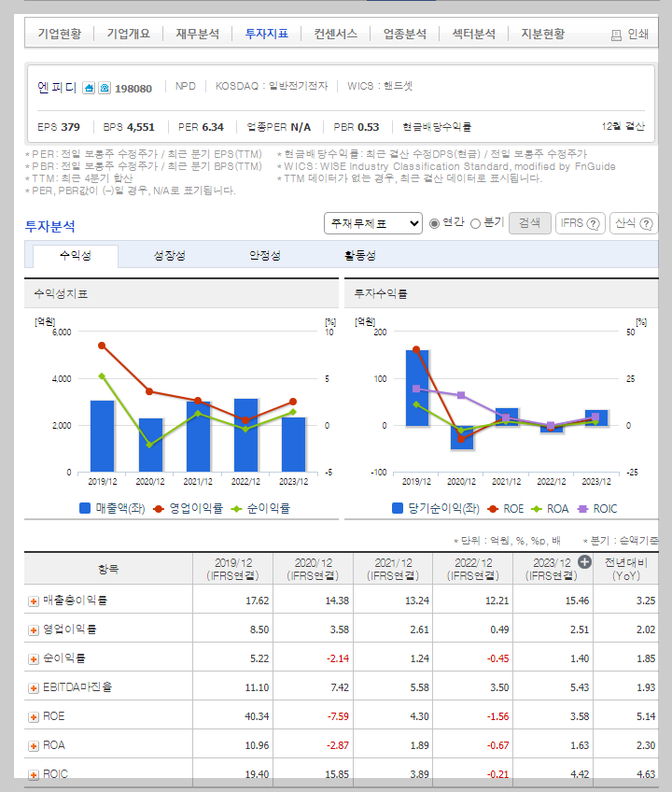Open the 지분현황 menu tab
The image size is (672, 792).
click(543, 34)
